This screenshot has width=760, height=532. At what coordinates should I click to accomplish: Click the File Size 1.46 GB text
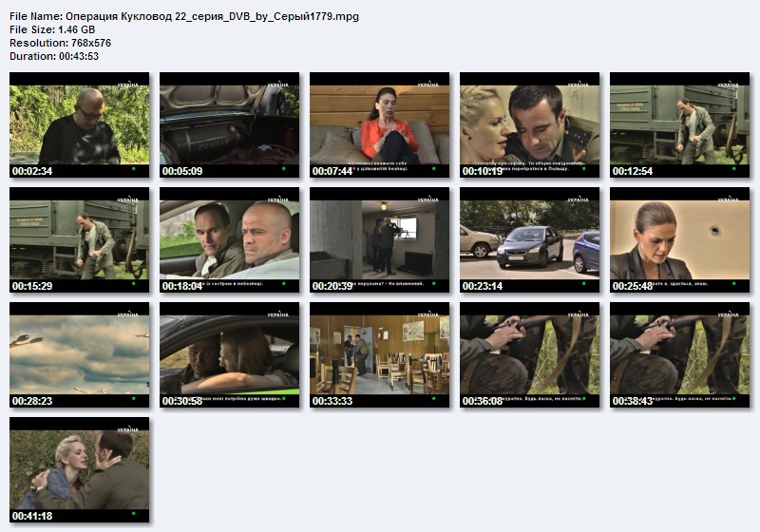click(x=56, y=30)
